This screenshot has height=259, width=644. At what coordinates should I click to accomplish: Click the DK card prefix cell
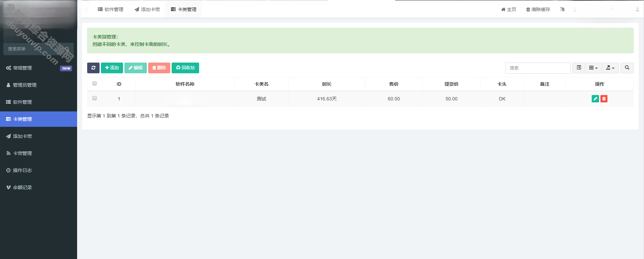click(x=502, y=99)
